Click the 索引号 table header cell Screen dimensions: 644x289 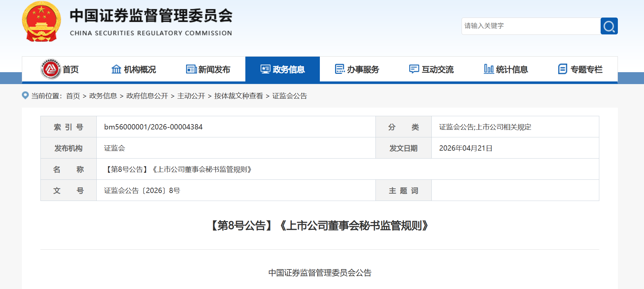click(x=69, y=127)
